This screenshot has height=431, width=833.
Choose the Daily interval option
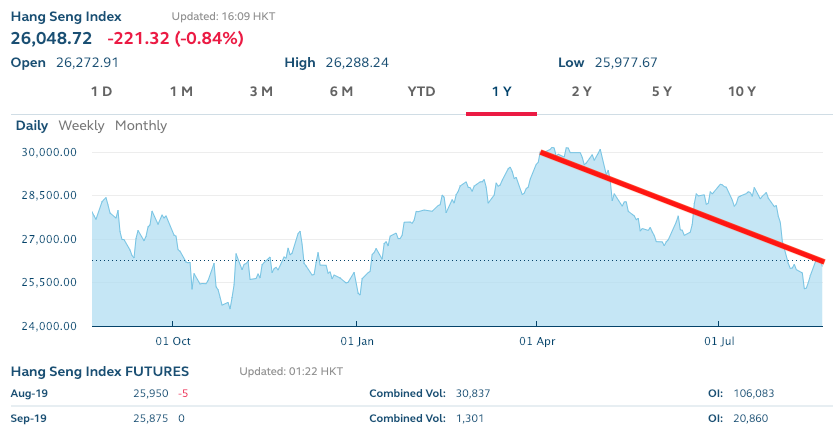[31, 126]
